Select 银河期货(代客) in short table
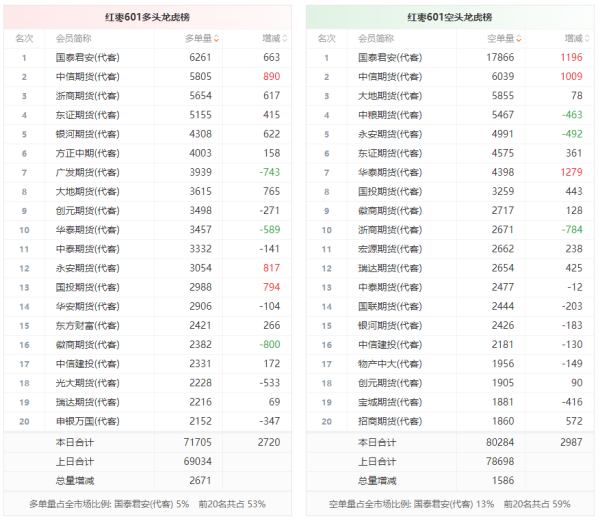 point(390,326)
